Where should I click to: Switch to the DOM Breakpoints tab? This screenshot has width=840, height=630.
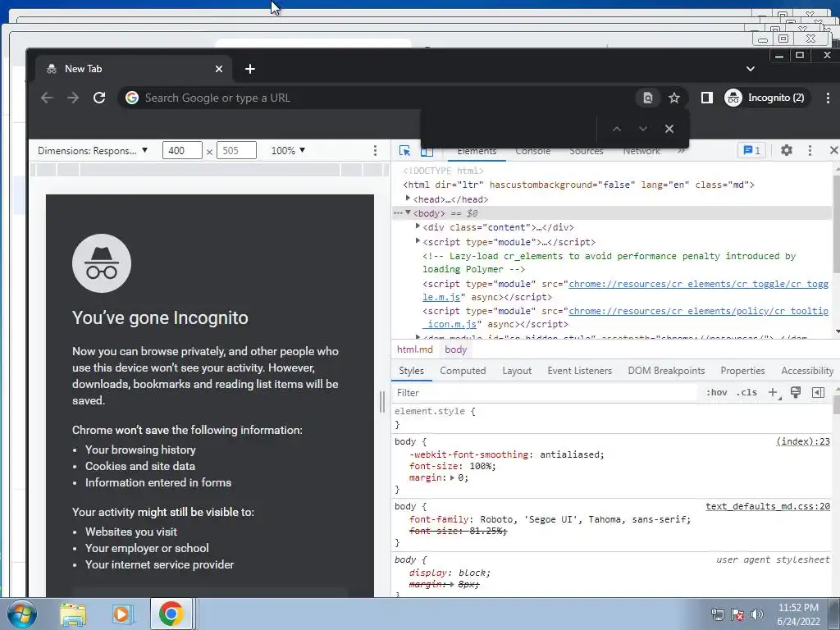click(x=666, y=371)
